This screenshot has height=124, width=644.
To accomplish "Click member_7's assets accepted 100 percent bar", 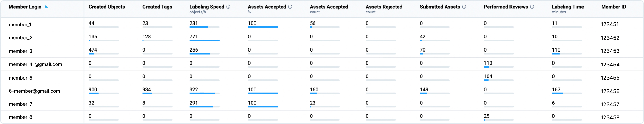I will [x=263, y=106].
